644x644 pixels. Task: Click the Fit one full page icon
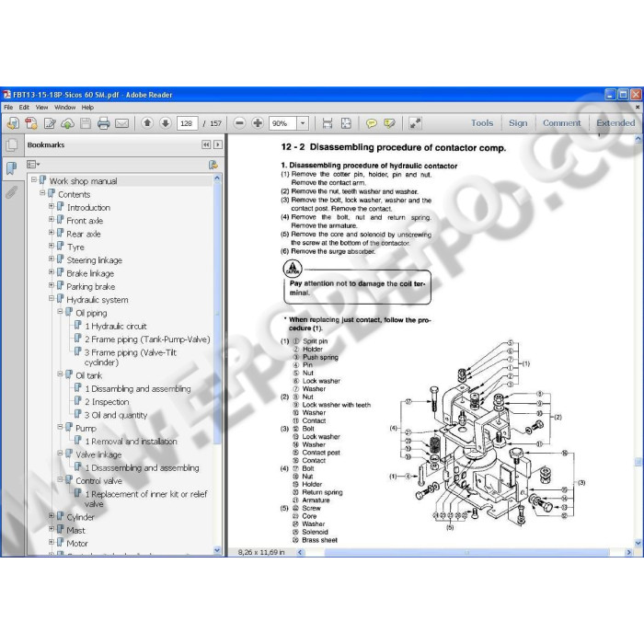pos(346,123)
